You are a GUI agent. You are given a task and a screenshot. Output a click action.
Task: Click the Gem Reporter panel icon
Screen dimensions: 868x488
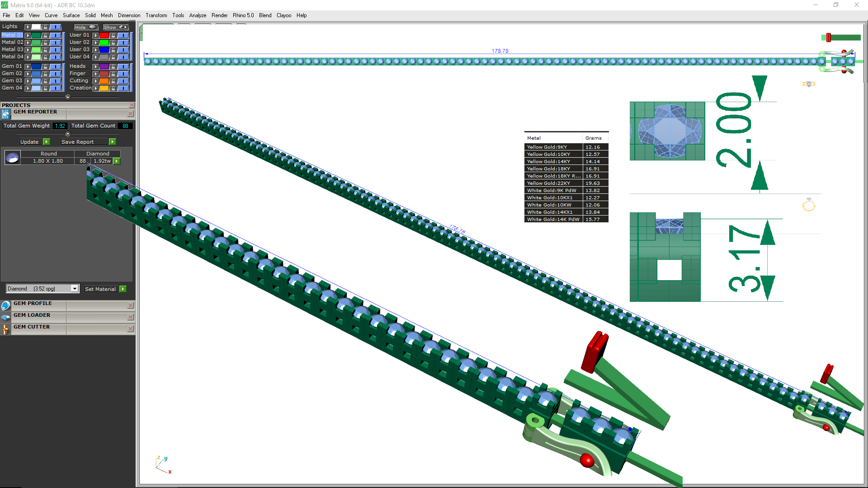tap(5, 114)
